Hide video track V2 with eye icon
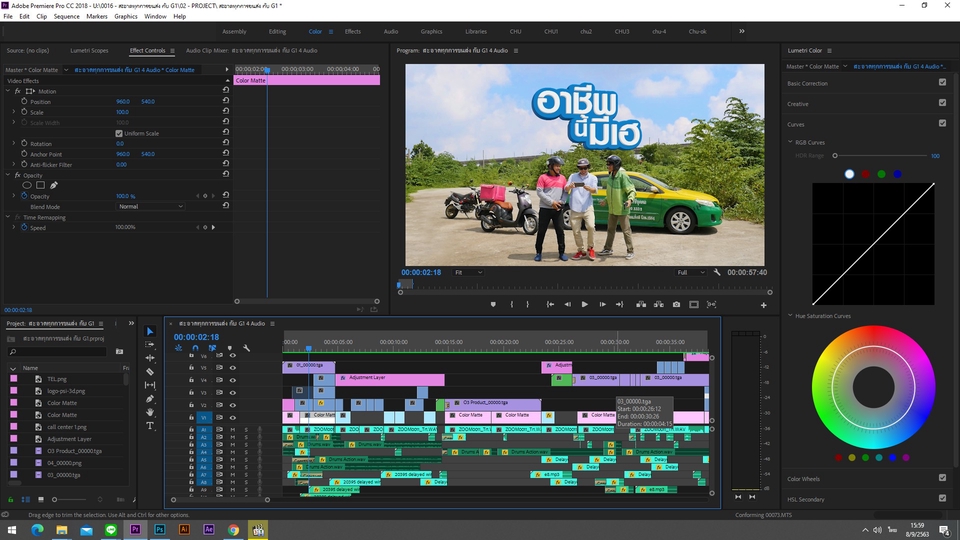Viewport: 960px width, 540px height. (233, 405)
